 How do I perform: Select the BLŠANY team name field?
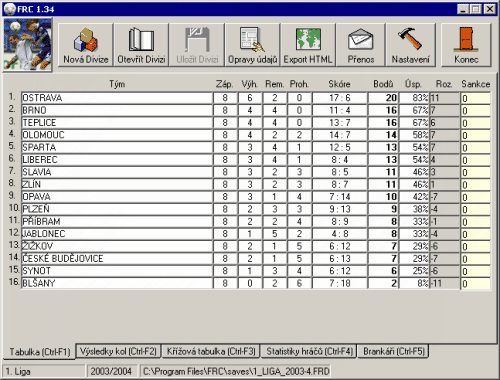point(117,283)
